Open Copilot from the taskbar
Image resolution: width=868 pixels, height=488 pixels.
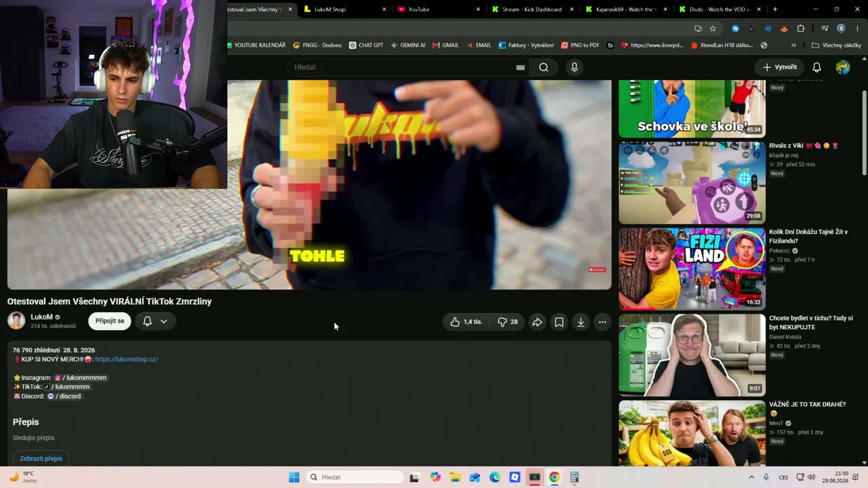(x=435, y=477)
